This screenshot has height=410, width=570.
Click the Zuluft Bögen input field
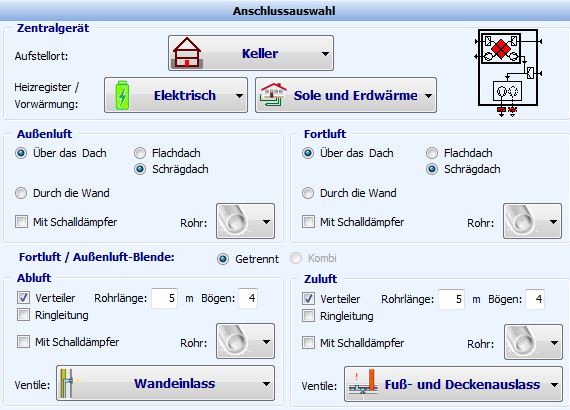click(535, 299)
